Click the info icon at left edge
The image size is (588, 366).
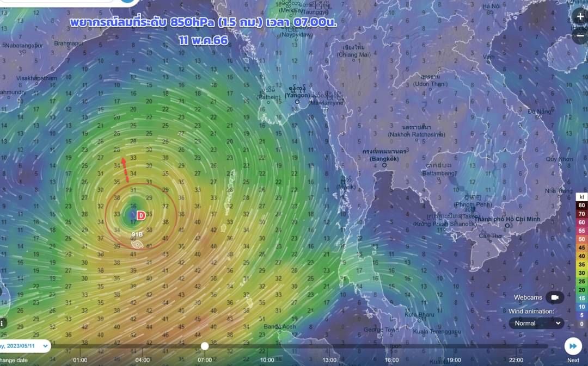[x=2, y=323]
